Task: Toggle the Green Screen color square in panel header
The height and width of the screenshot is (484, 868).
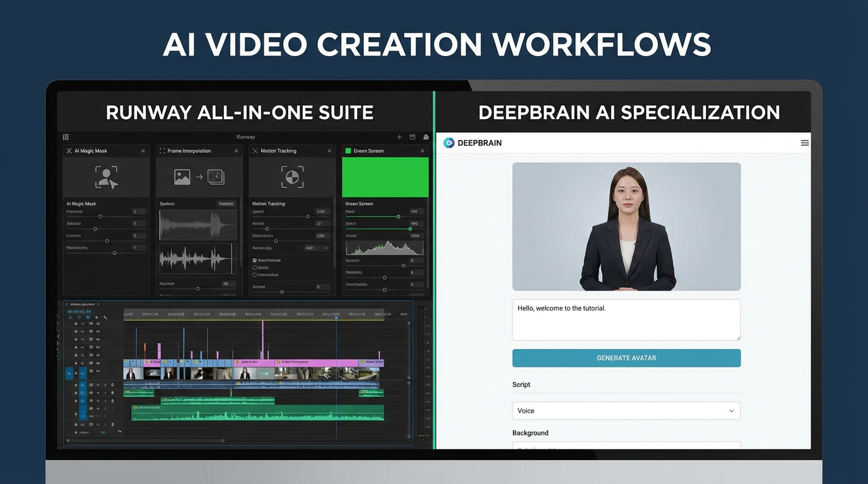Action: click(x=348, y=151)
